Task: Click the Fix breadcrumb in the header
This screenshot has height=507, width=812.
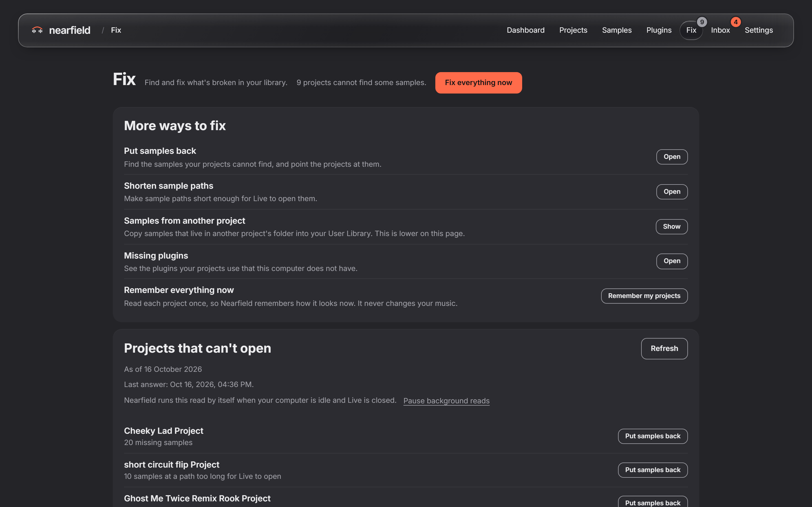Action: [116, 30]
